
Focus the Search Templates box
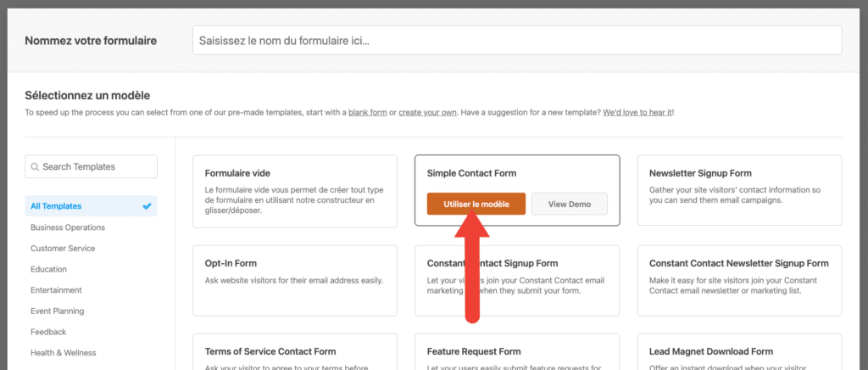[x=91, y=166]
